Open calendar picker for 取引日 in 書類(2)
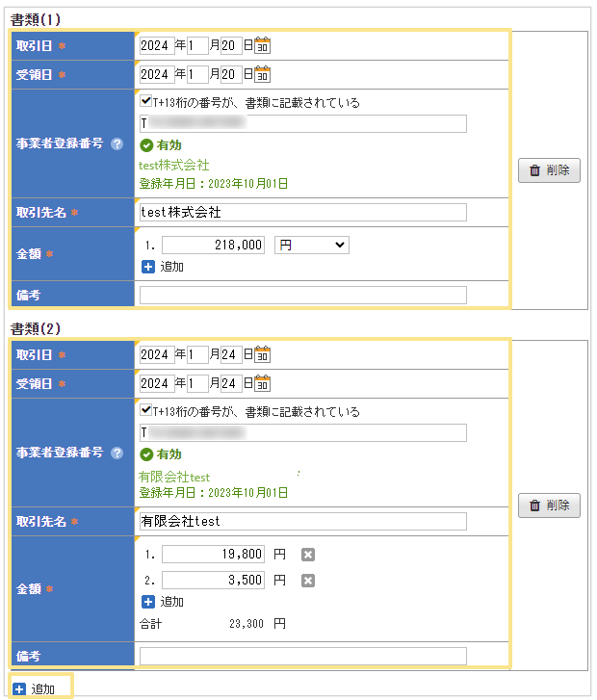The width and height of the screenshot is (597, 700). 263,355
